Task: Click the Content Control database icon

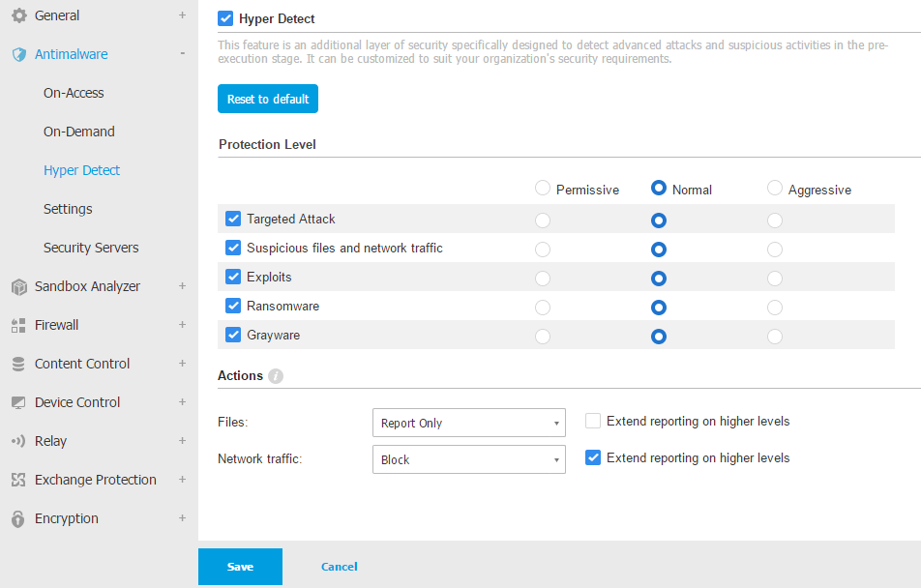Action: click(x=18, y=364)
